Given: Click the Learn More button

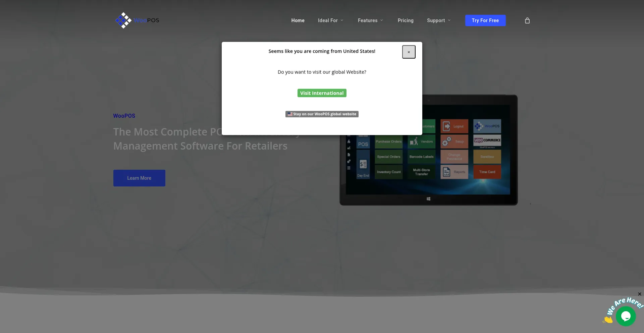Looking at the screenshot, I should (x=139, y=178).
